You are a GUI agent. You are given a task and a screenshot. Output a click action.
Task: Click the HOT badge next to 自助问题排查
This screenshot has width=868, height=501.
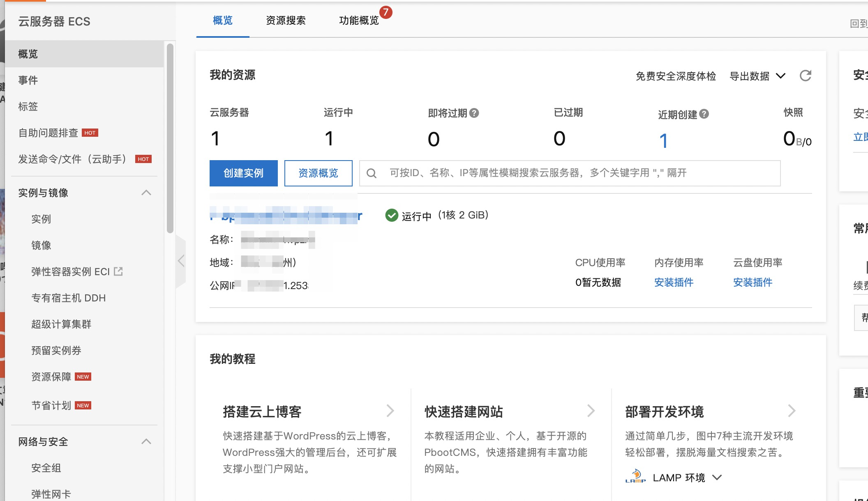[90, 133]
